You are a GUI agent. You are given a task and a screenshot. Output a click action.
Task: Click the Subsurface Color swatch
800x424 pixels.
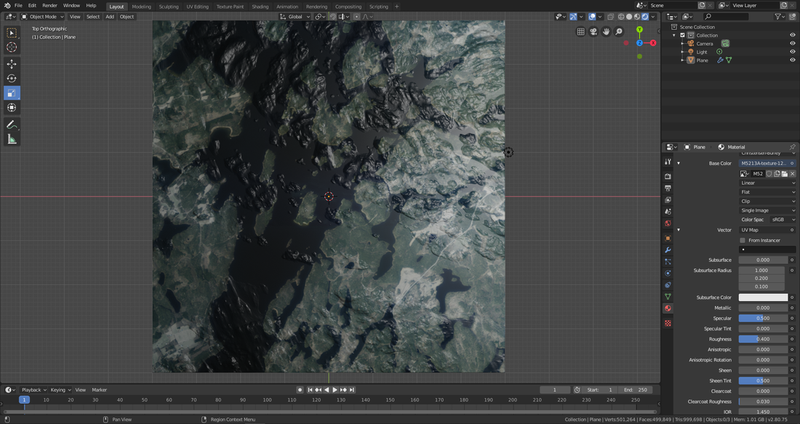[763, 297]
